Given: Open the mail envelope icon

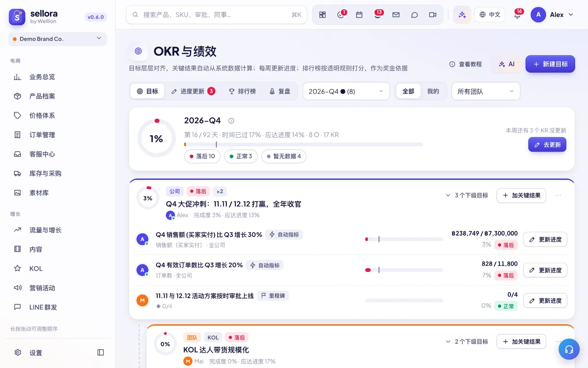Looking at the screenshot, I should pos(396,15).
